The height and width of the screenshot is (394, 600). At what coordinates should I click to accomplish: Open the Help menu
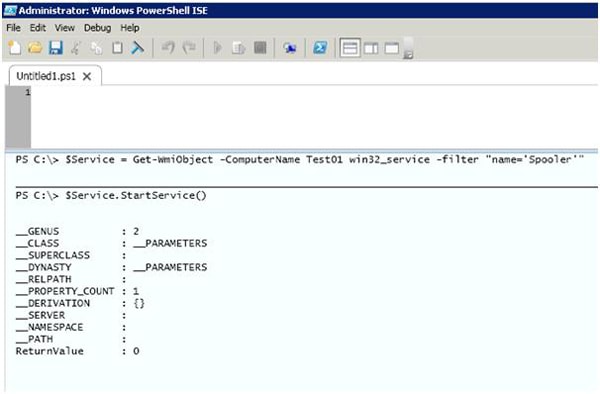(x=130, y=28)
